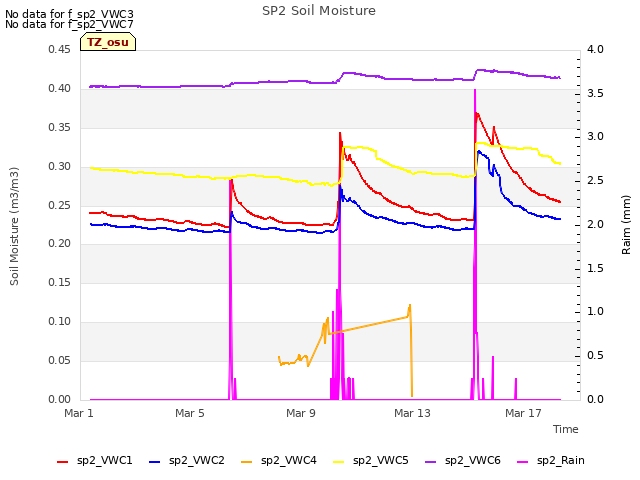Image resolution: width=640 pixels, height=480 pixels.
Task: Click the magenta sp2_Rain legend swatch
Action: [x=523, y=462]
